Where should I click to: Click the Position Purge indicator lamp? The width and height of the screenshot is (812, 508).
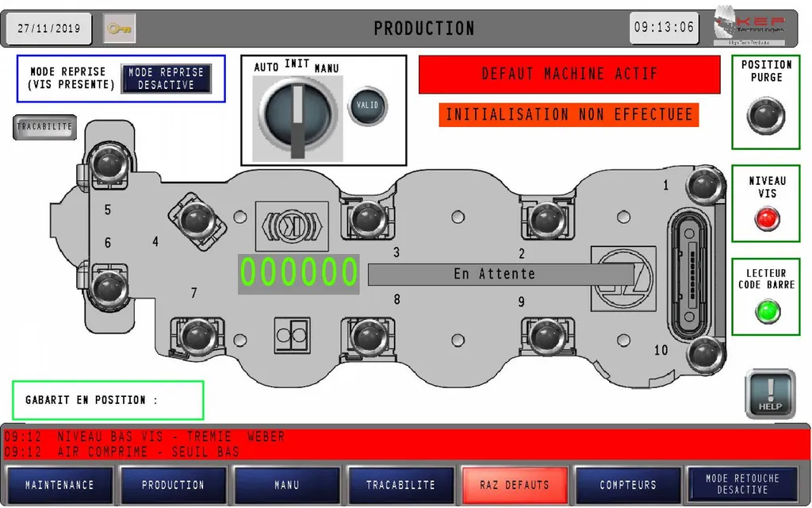point(766,116)
